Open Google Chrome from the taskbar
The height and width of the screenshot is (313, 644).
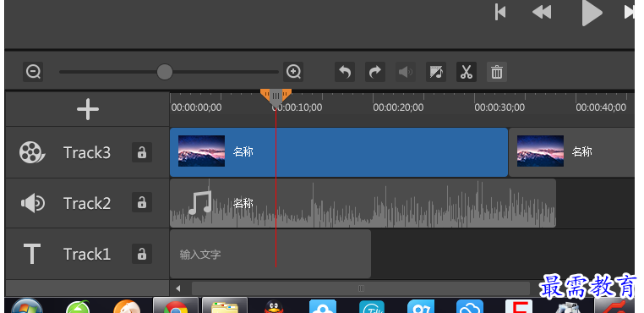point(176,306)
